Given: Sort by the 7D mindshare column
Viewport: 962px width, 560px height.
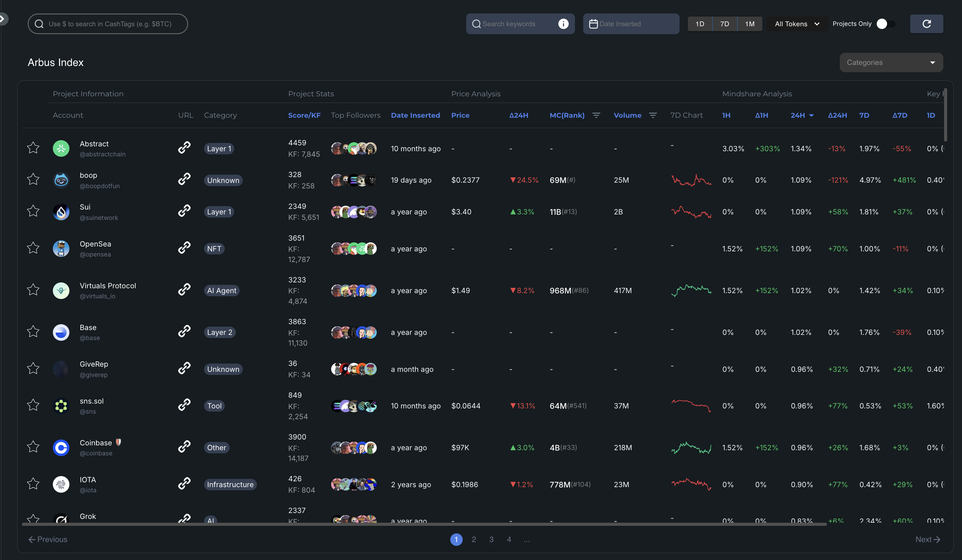Looking at the screenshot, I should point(864,115).
